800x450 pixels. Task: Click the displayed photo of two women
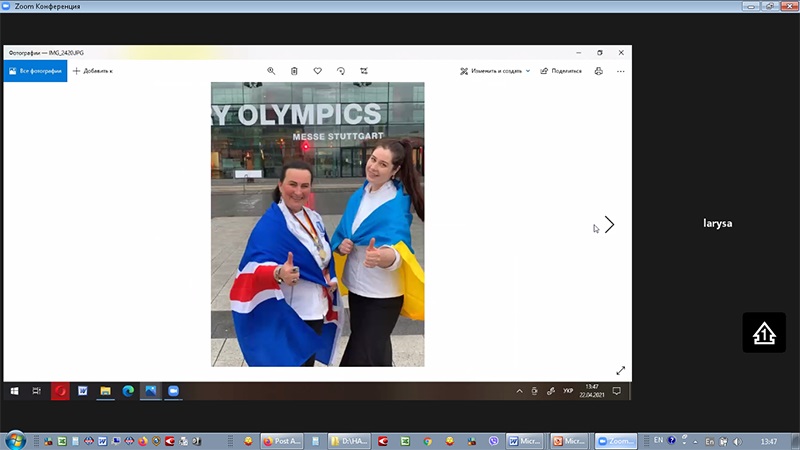coord(317,224)
